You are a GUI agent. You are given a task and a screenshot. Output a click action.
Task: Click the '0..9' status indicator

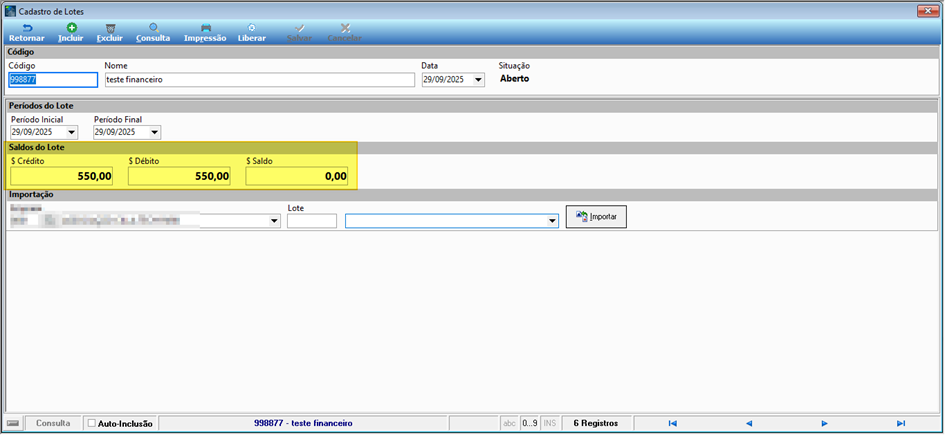tap(530, 424)
